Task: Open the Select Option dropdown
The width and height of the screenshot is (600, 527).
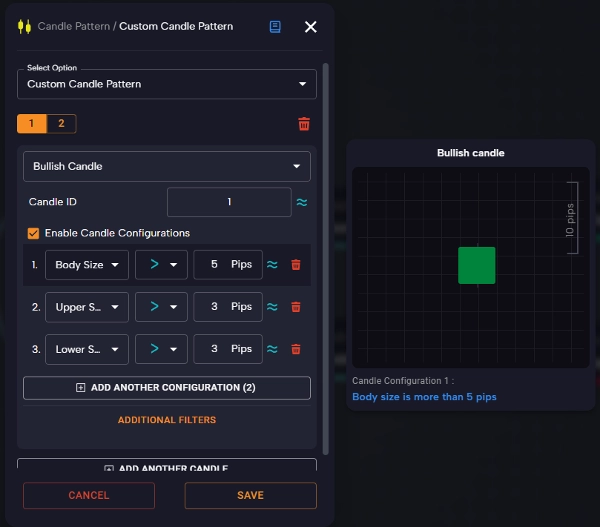Action: [x=167, y=84]
